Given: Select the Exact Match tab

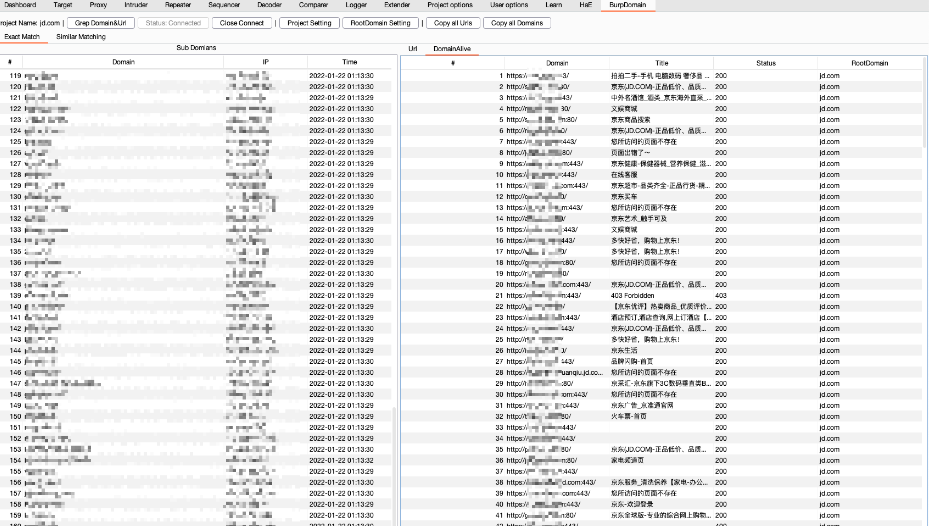Looking at the screenshot, I should click(x=23, y=36).
